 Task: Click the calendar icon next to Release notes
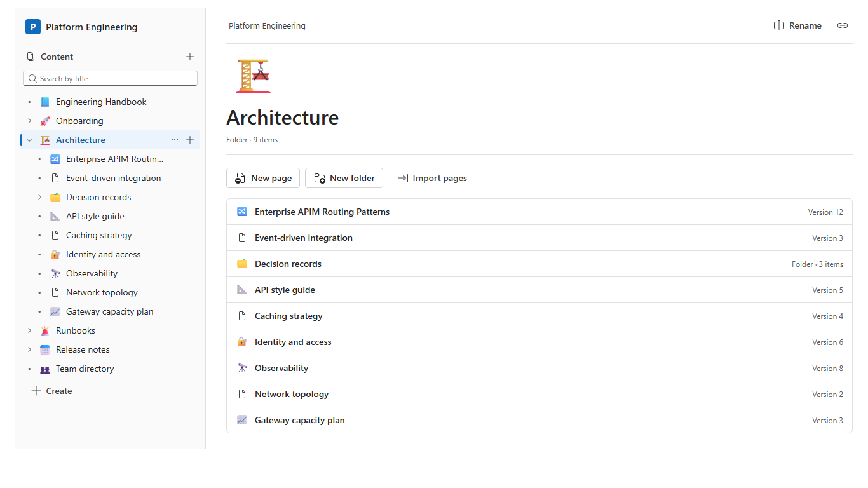click(x=44, y=349)
